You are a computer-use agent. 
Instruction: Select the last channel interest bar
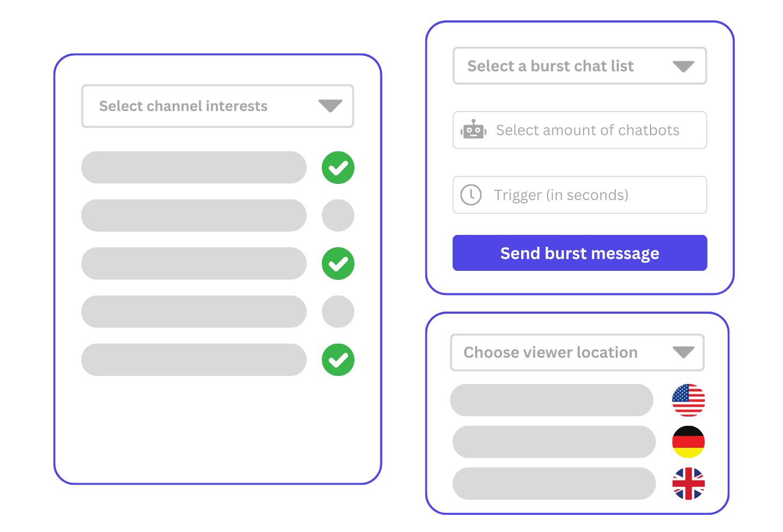click(194, 359)
